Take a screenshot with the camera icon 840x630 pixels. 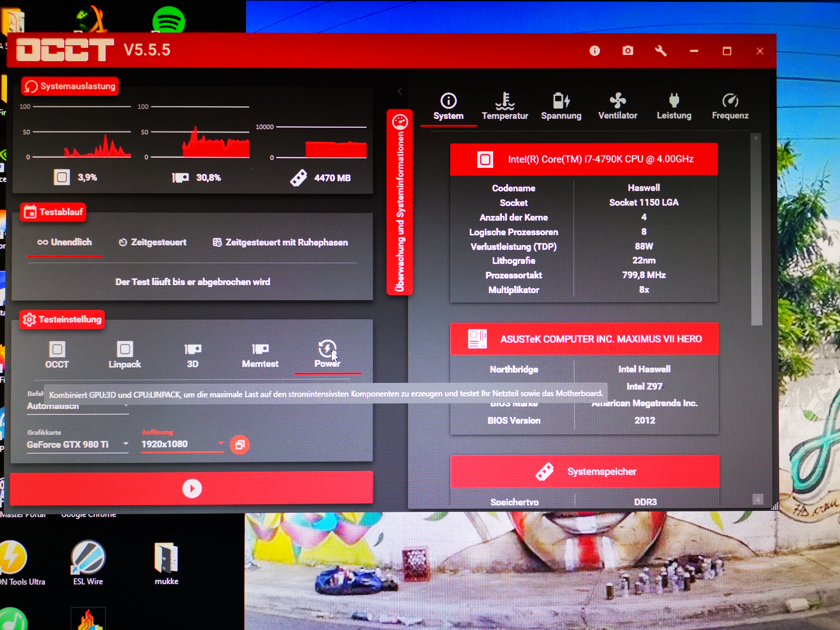[628, 51]
